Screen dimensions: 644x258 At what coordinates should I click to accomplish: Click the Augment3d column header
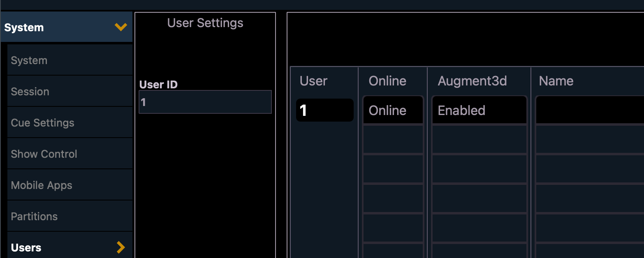472,81
